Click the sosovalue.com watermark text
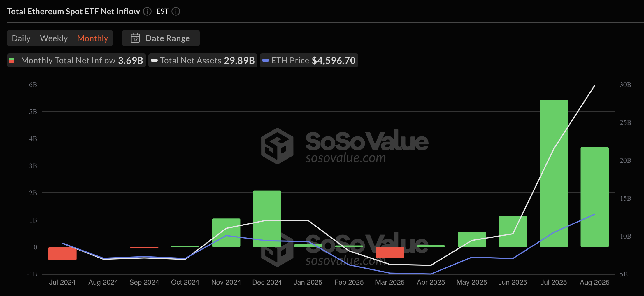 (x=345, y=158)
